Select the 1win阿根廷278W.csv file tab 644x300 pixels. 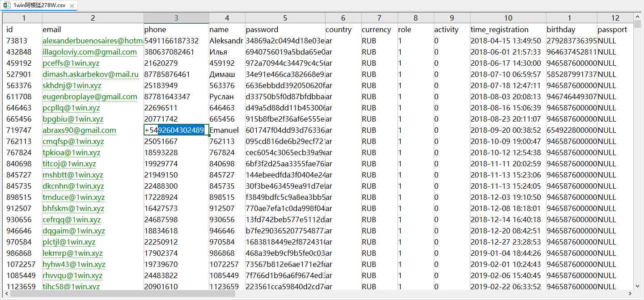38,5
